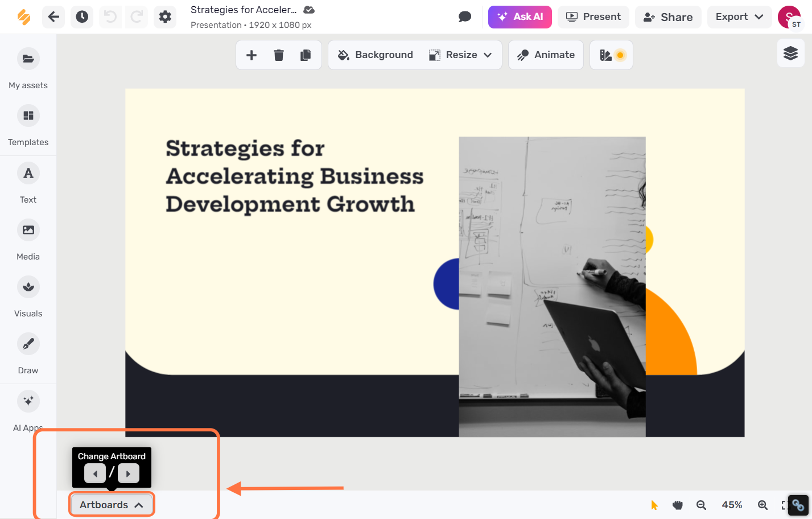Open the layers panel icon
Image resolution: width=812 pixels, height=519 pixels.
pos(791,53)
